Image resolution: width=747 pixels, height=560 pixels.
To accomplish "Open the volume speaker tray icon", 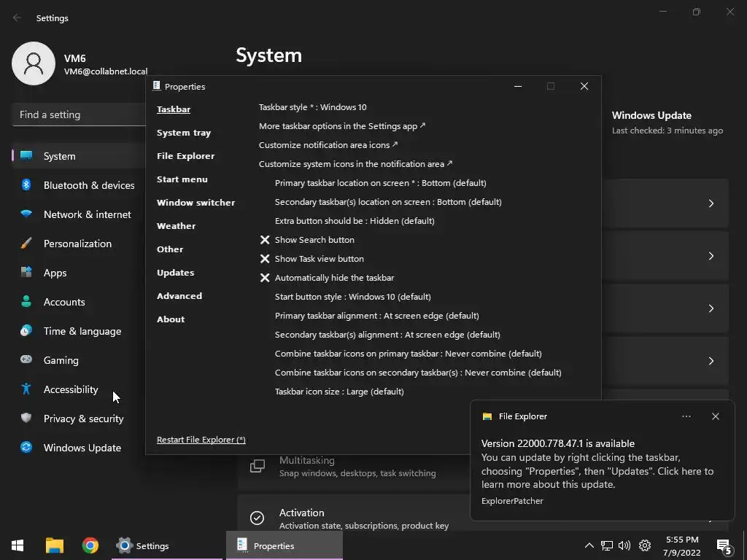I will click(x=624, y=545).
